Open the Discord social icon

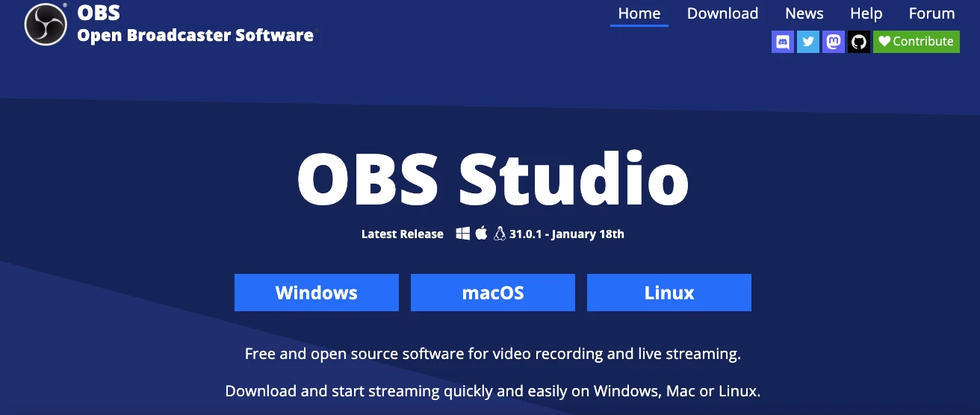click(783, 42)
